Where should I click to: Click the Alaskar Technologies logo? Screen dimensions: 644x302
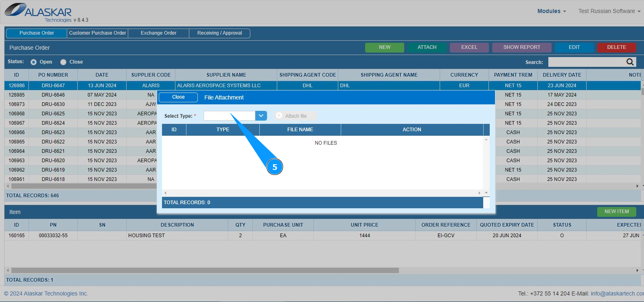38,12
